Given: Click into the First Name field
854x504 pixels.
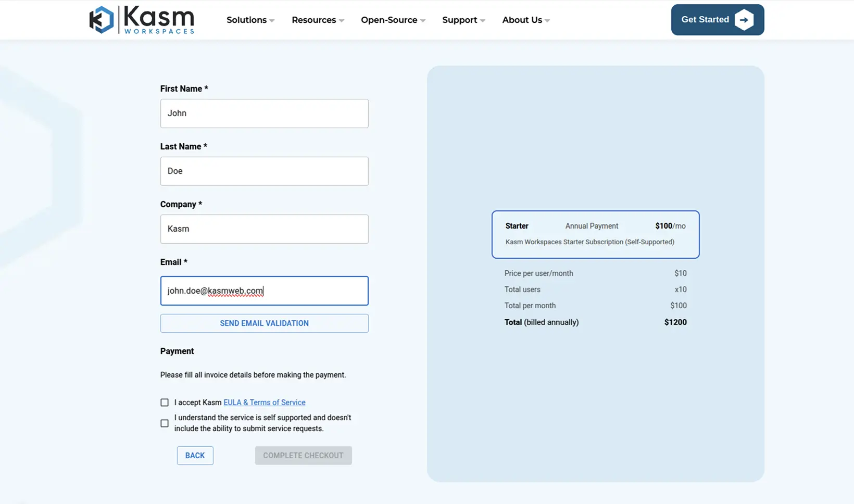Looking at the screenshot, I should 264,114.
